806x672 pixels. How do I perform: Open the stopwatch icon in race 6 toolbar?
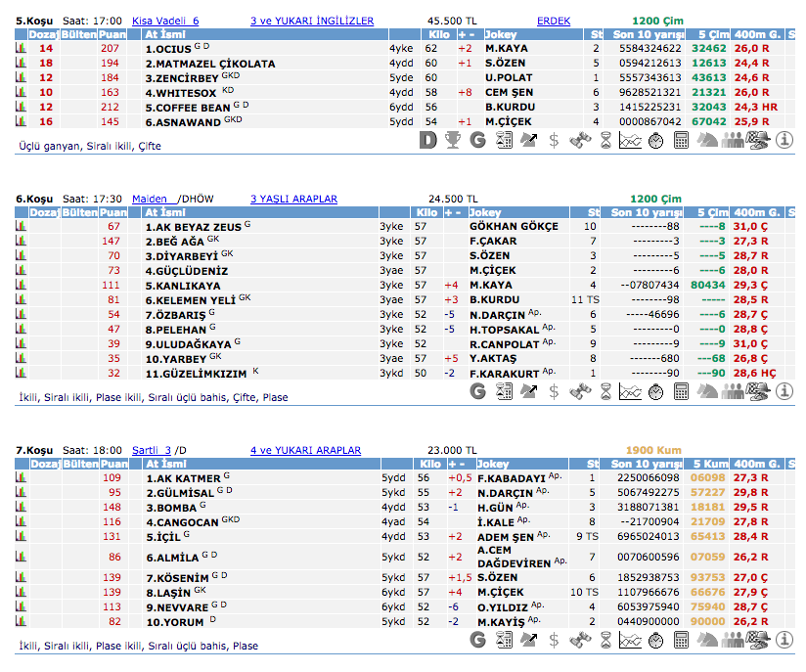pyautogui.click(x=655, y=391)
